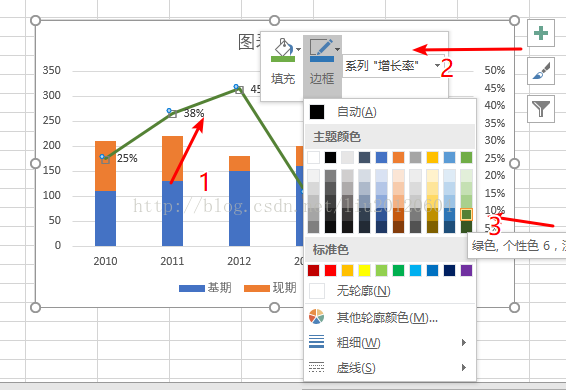This screenshot has width=566, height=390.
Task: Pick the standard yellow swatch
Action: [364, 270]
